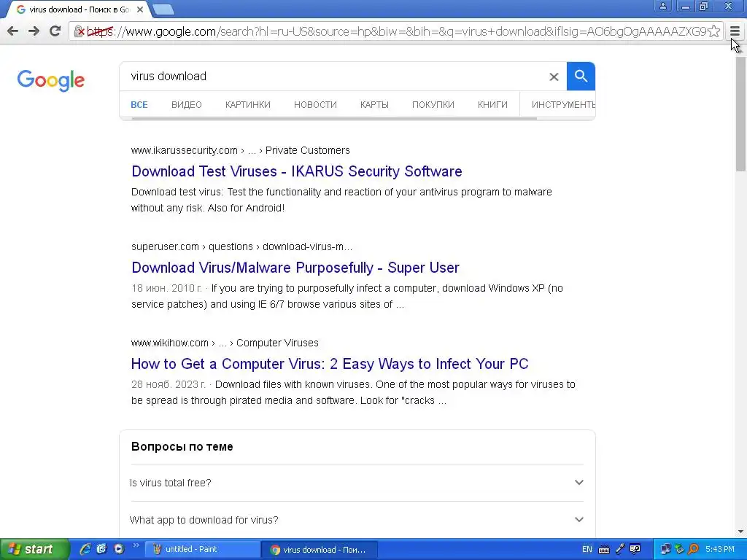Open the Chrome hamburger menu
Screen dimensions: 747x560
tap(735, 31)
